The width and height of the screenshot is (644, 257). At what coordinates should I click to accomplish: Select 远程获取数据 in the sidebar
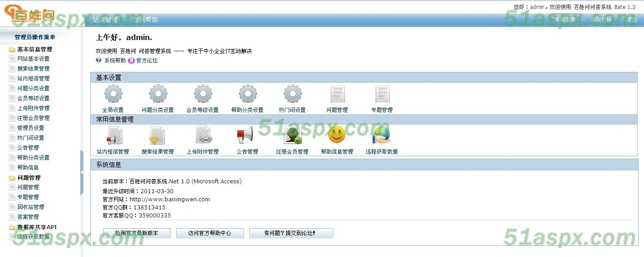[33, 237]
